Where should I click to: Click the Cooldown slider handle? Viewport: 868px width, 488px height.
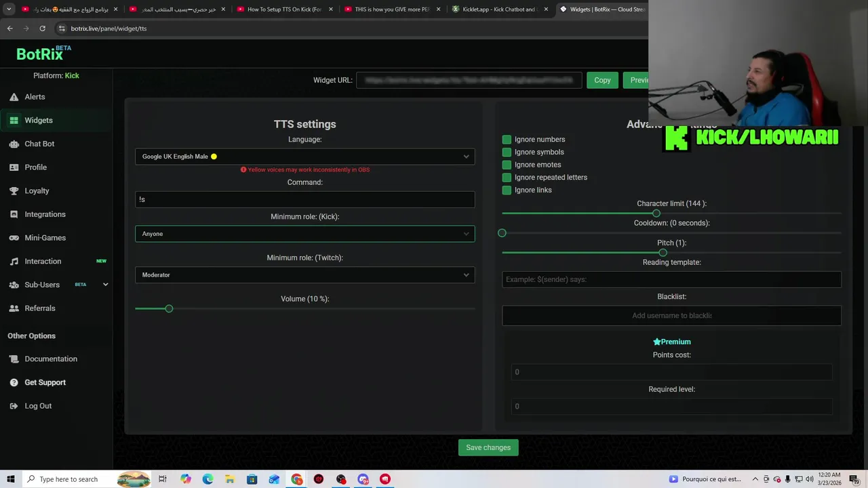[x=502, y=233]
